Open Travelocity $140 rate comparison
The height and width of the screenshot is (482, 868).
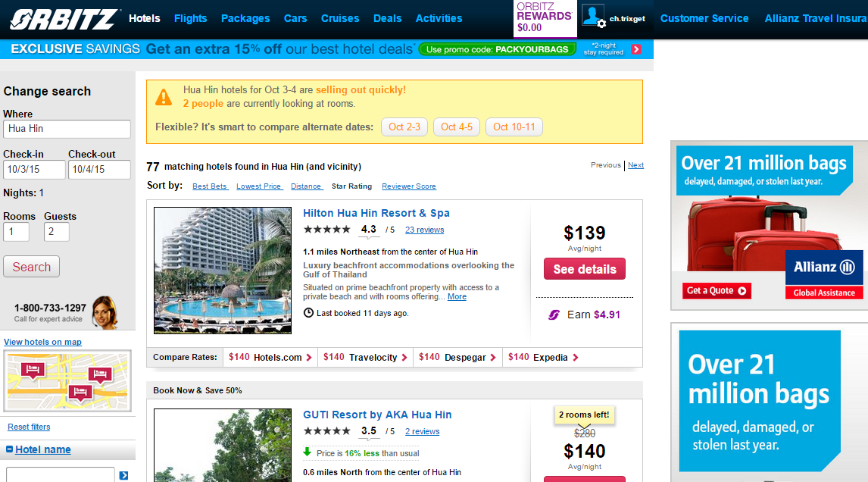pyautogui.click(x=365, y=358)
